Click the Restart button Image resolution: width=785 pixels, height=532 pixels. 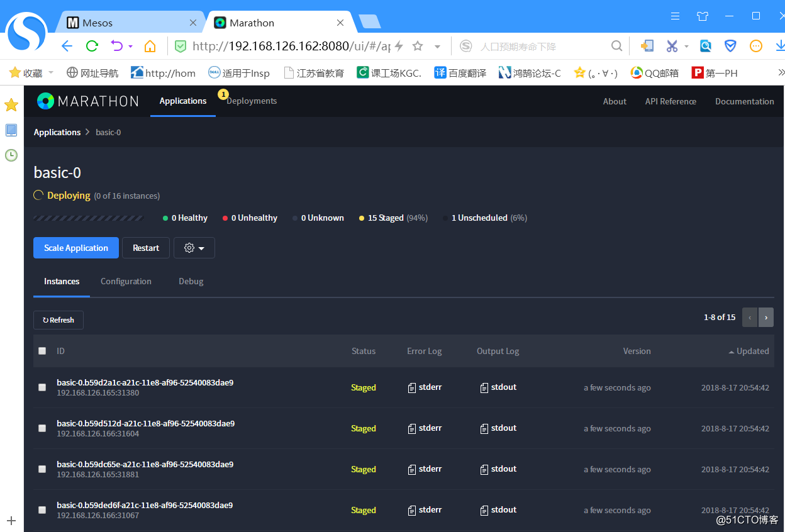click(x=146, y=248)
